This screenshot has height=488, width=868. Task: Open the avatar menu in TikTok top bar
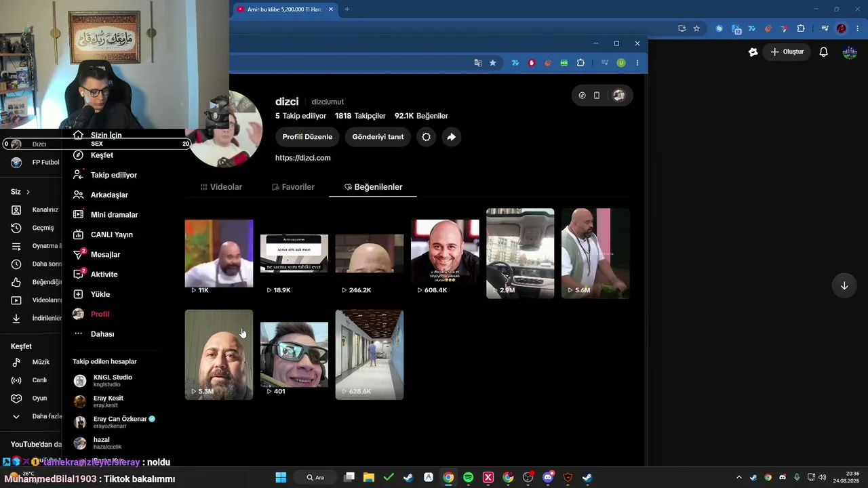618,96
